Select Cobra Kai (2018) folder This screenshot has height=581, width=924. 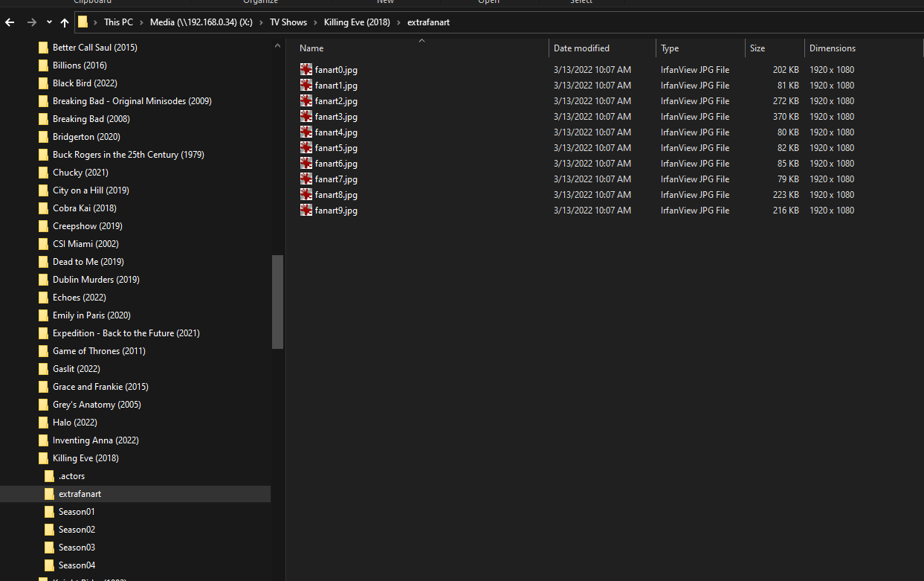84,208
